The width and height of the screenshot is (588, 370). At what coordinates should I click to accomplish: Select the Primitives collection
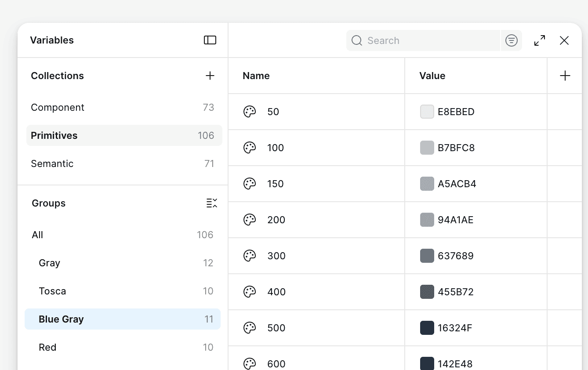pos(124,135)
